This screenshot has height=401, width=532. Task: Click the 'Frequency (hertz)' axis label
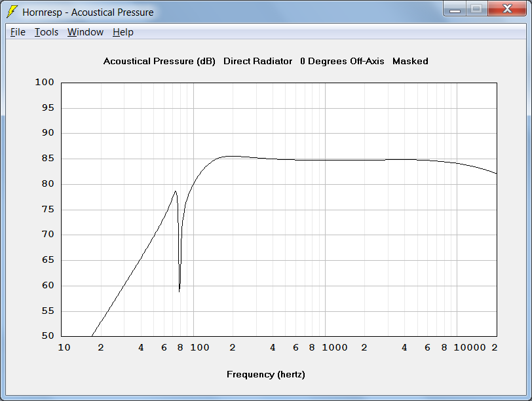coord(266,375)
